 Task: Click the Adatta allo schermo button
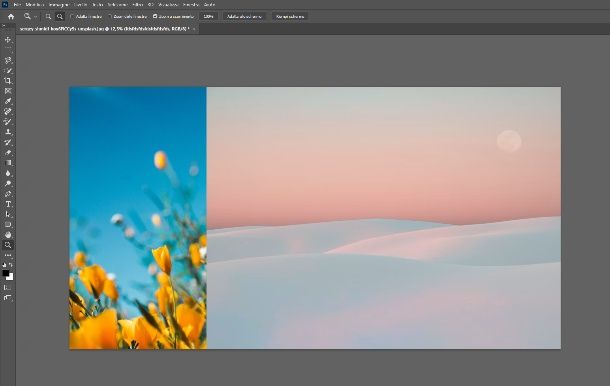point(244,16)
